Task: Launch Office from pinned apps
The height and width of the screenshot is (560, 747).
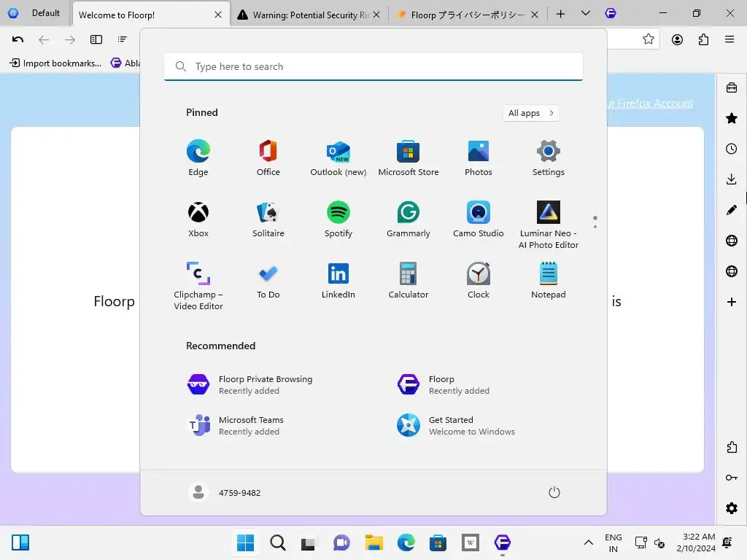Action: (268, 158)
